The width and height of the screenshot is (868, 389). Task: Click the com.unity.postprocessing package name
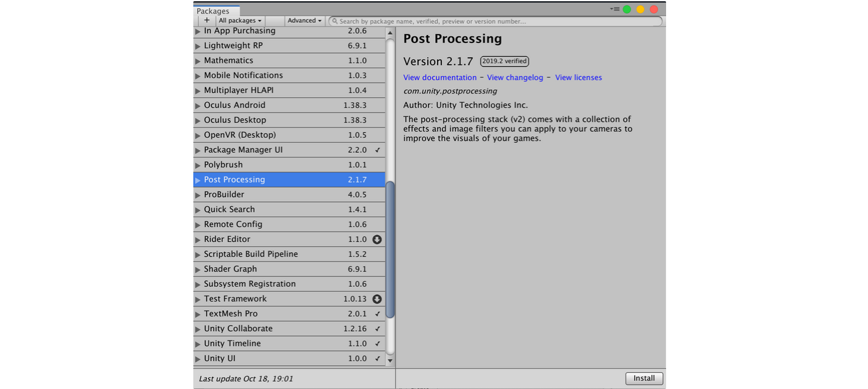450,91
